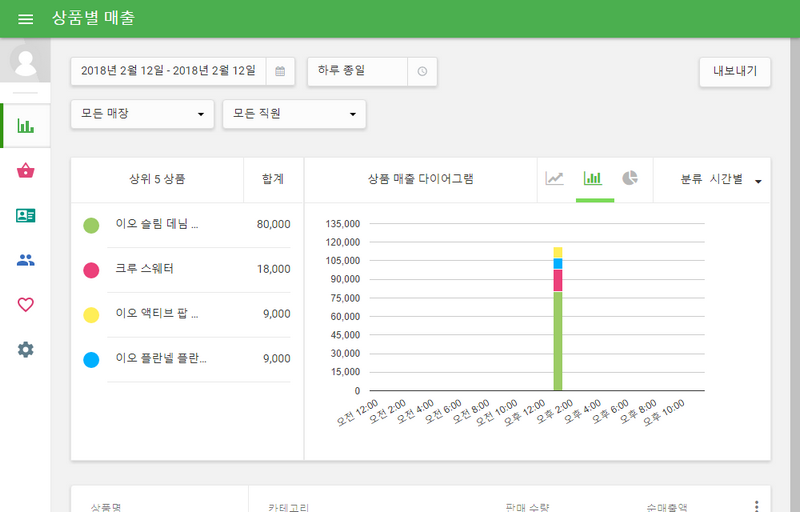
Task: Expand the 모든 매장 store dropdown
Action: (142, 114)
